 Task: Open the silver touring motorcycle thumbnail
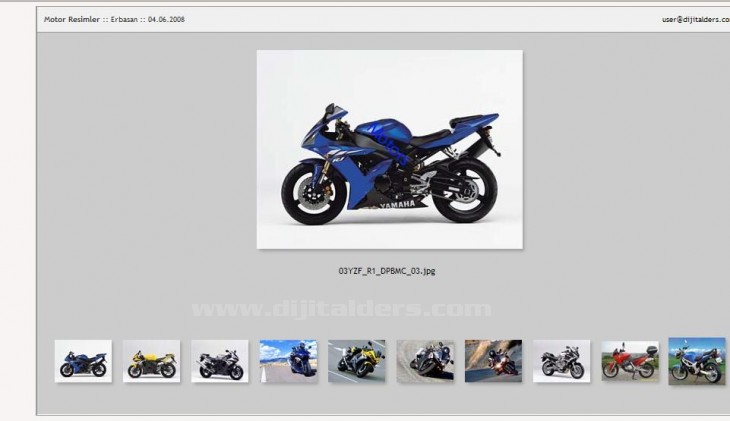(561, 361)
